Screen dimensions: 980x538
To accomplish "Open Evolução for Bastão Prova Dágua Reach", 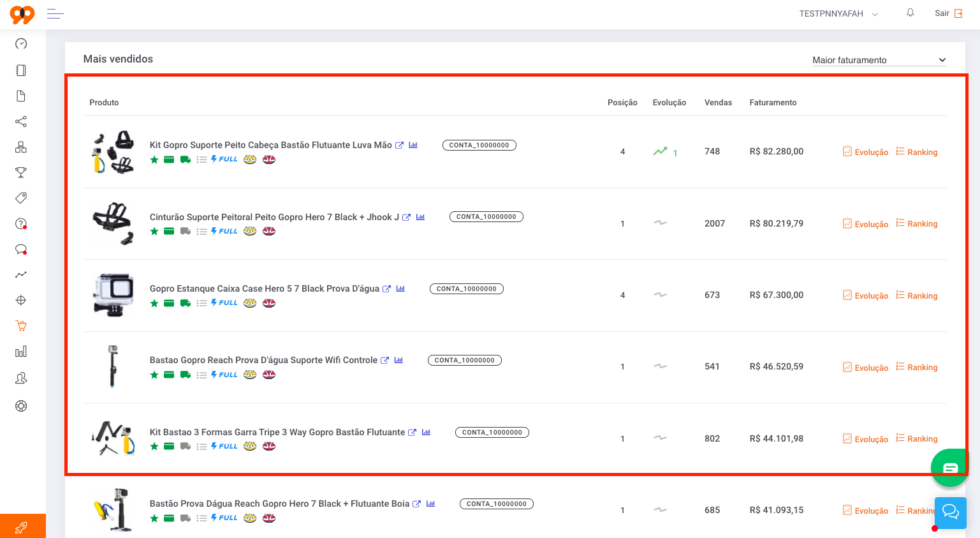I will tap(865, 511).
